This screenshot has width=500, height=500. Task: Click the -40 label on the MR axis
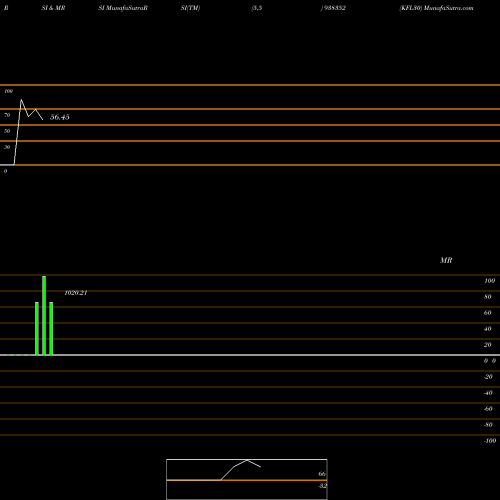(x=488, y=393)
